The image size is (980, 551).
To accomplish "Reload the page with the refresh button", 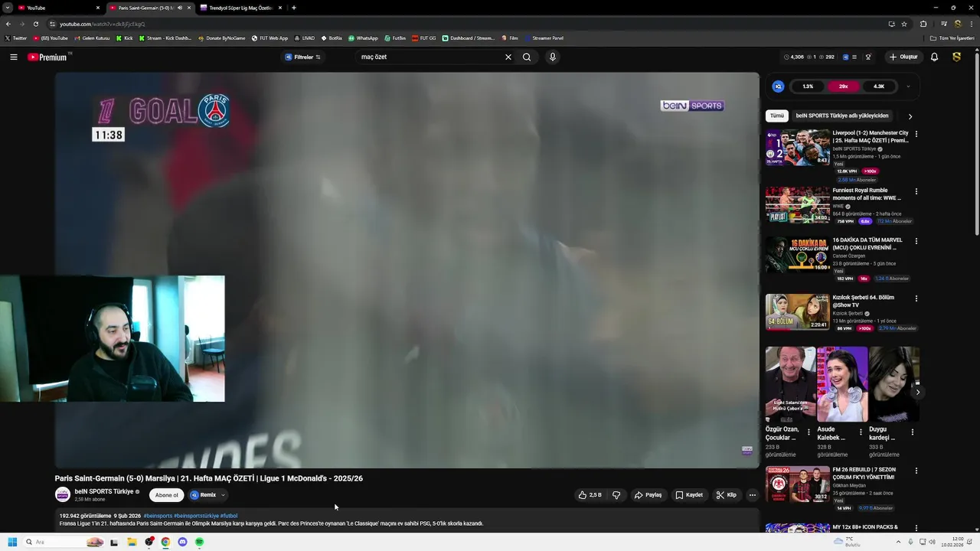I will 35,24.
